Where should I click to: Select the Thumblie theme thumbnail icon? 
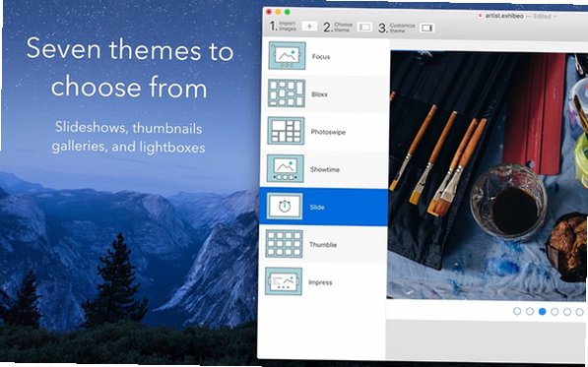284,244
